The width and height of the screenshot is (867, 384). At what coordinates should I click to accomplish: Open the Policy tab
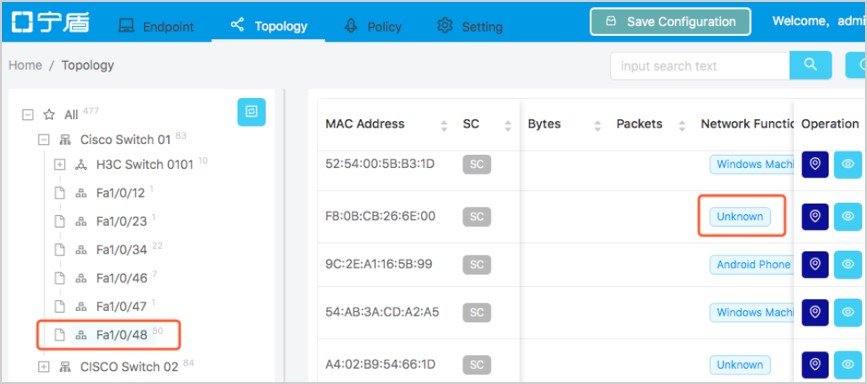coord(373,26)
